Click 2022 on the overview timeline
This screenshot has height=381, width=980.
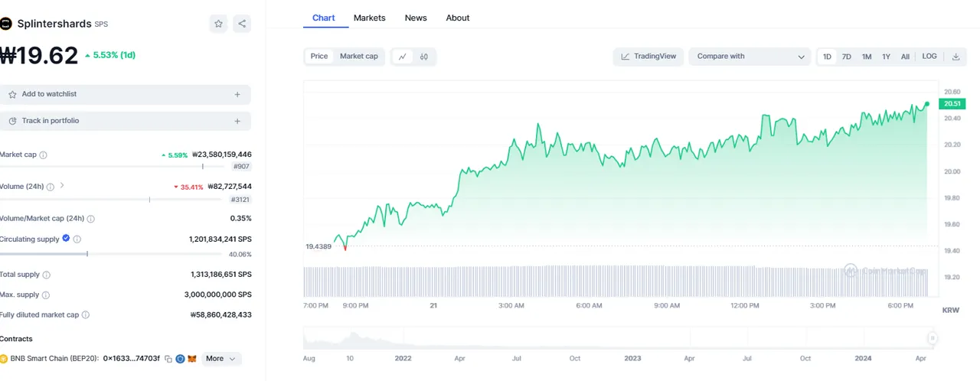[x=403, y=358]
